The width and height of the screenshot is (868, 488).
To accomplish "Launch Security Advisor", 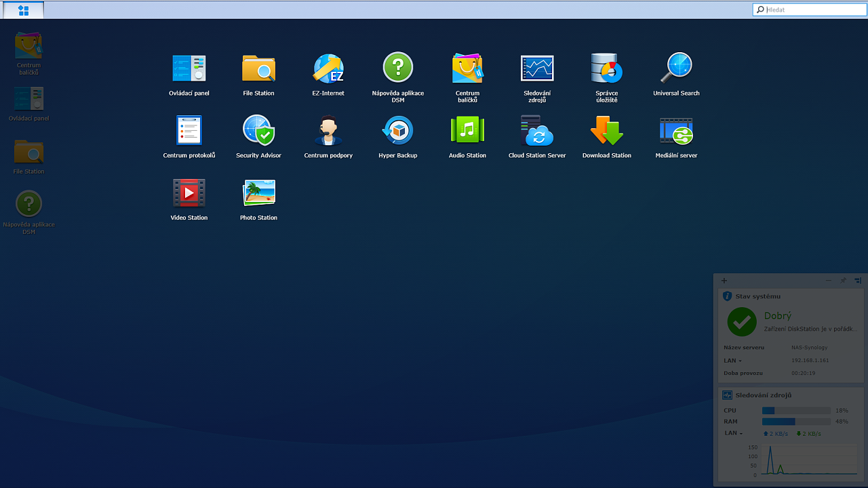I will pos(258,130).
